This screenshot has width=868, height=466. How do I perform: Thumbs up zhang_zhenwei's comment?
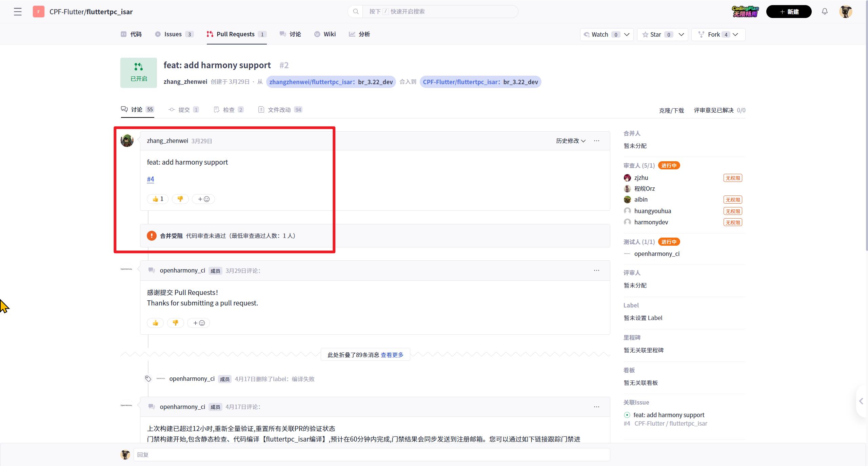(x=158, y=199)
